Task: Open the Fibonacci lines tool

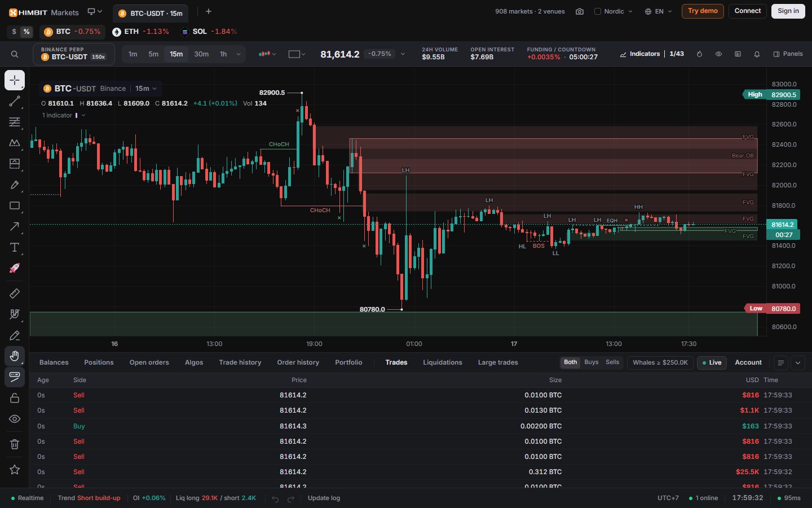Action: 15,122
